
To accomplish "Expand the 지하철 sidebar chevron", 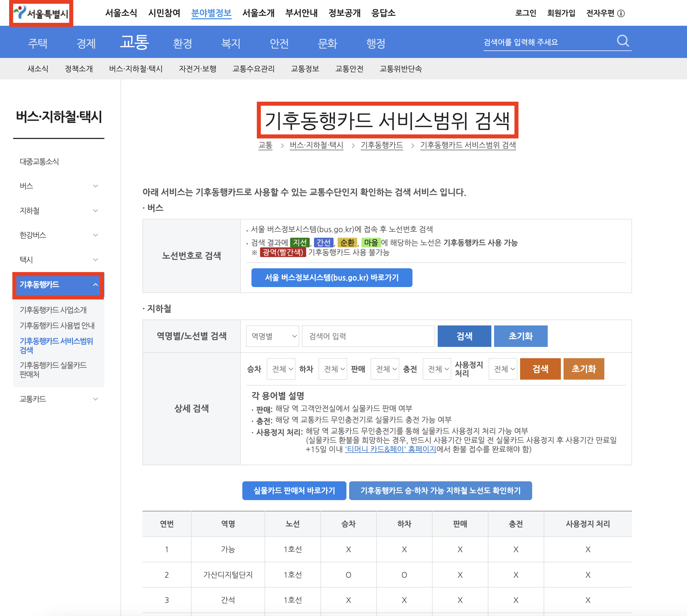I will 96,211.
